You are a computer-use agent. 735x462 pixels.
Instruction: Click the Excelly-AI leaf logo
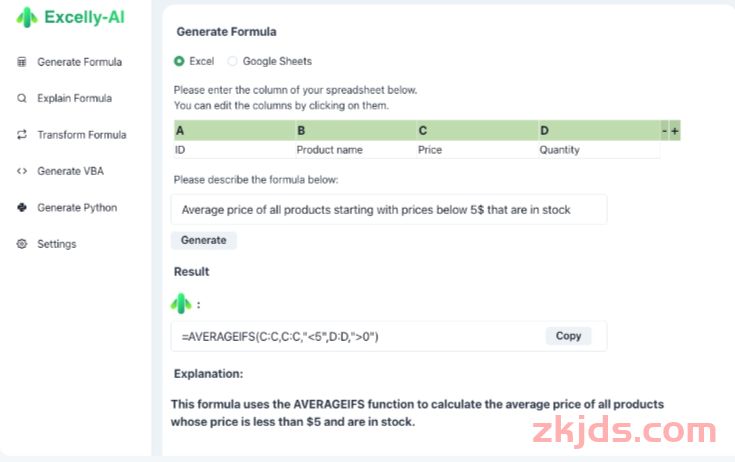pyautogui.click(x=27, y=18)
